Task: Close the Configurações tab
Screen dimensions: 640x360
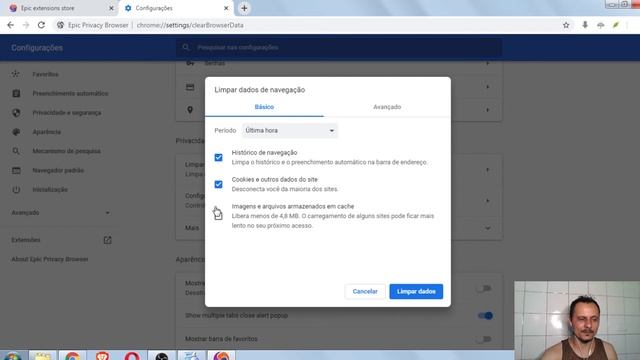Action: click(226, 8)
